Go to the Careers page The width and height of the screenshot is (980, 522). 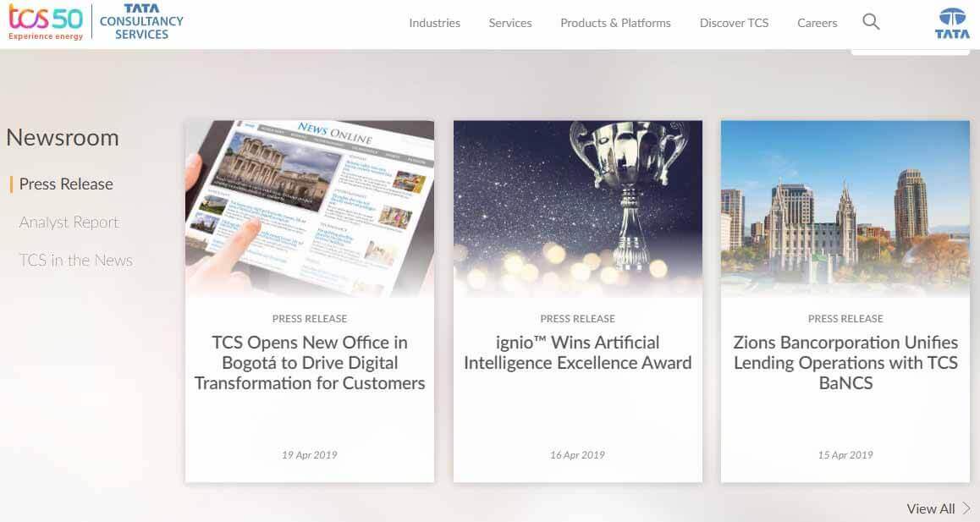coord(817,23)
